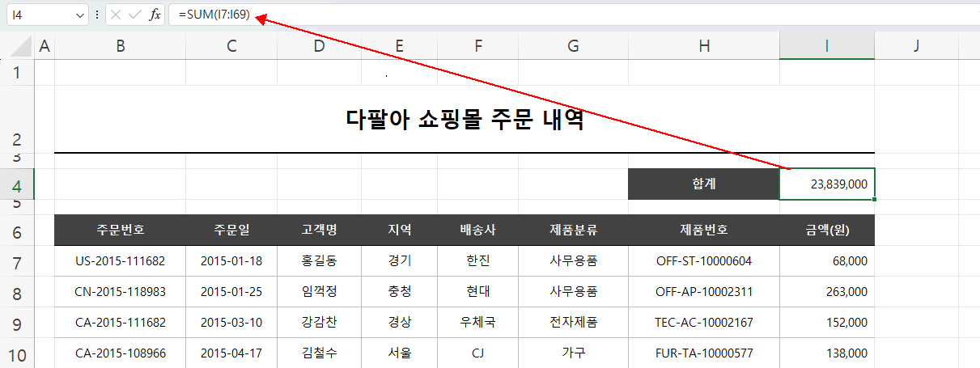Click the Select All corner triangle

click(21, 47)
